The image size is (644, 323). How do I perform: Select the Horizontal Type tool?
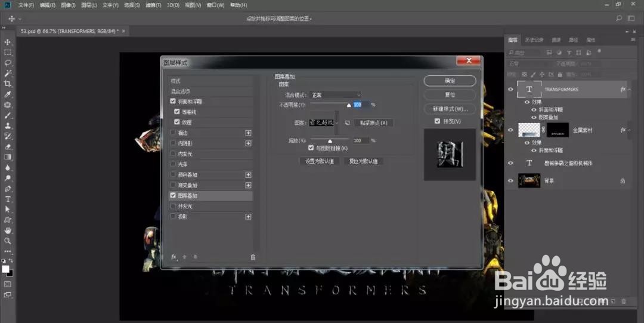tap(7, 199)
